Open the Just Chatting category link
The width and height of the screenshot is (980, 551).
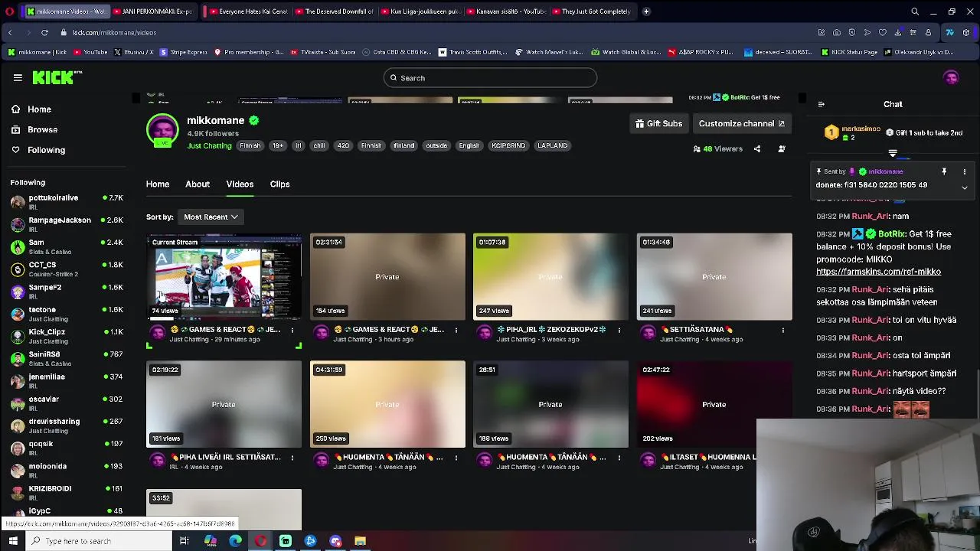pyautogui.click(x=209, y=145)
